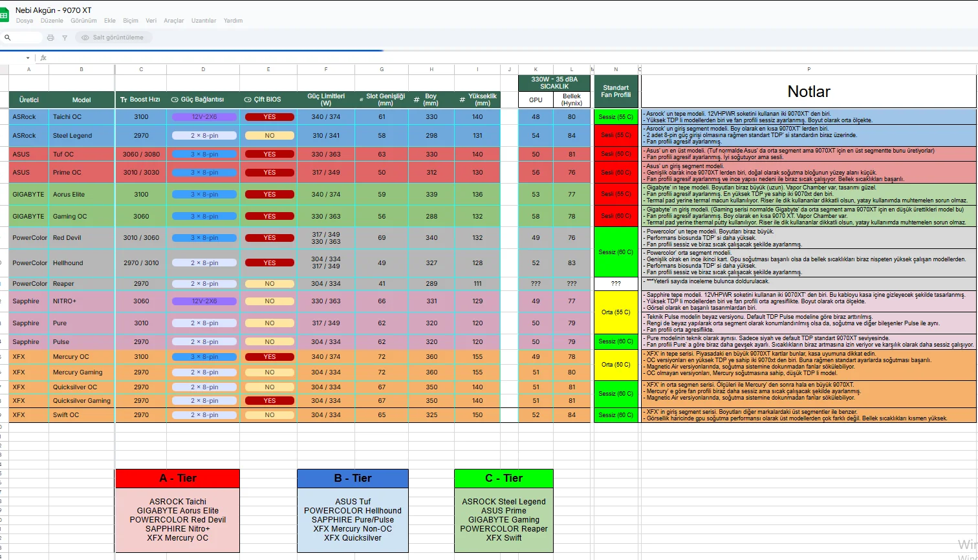Select column P via its header

pos(809,69)
